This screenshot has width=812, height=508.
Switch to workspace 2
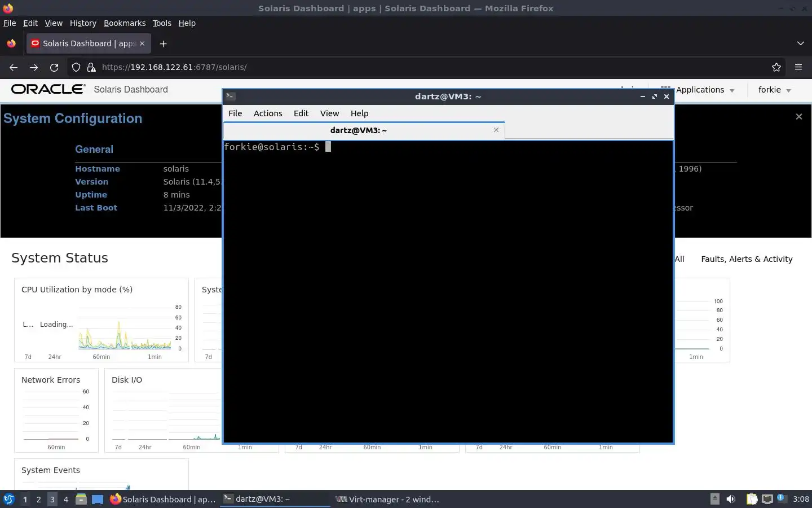tap(38, 500)
